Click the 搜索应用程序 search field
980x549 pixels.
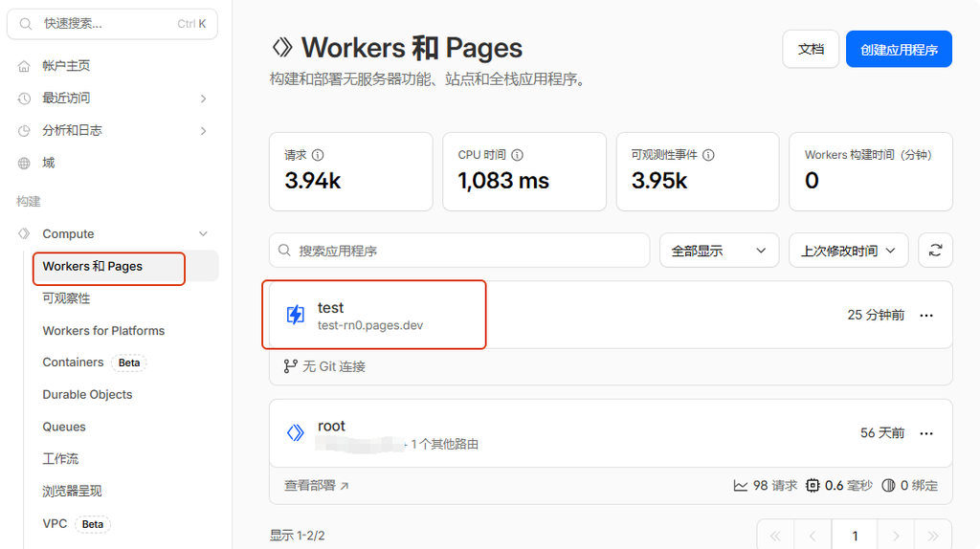(x=459, y=251)
